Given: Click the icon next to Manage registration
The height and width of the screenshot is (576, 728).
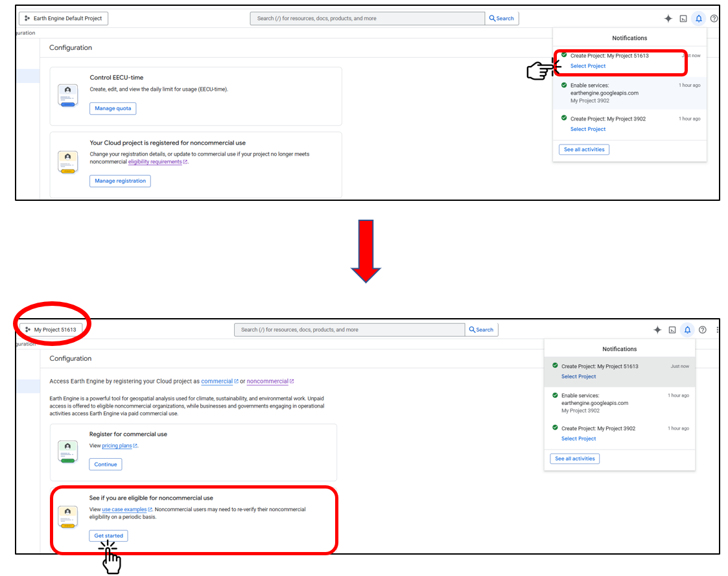Looking at the screenshot, I should [67, 163].
